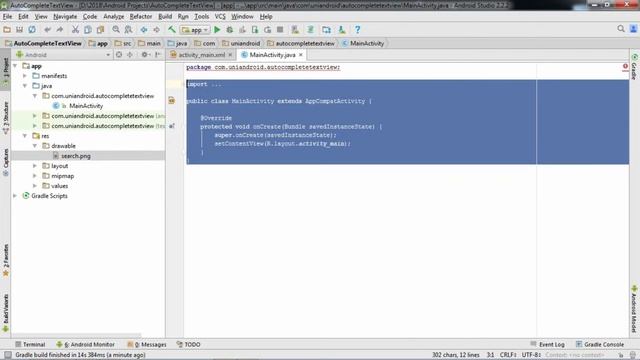
Task: Toggle the Favorites side panel
Action: point(6,260)
